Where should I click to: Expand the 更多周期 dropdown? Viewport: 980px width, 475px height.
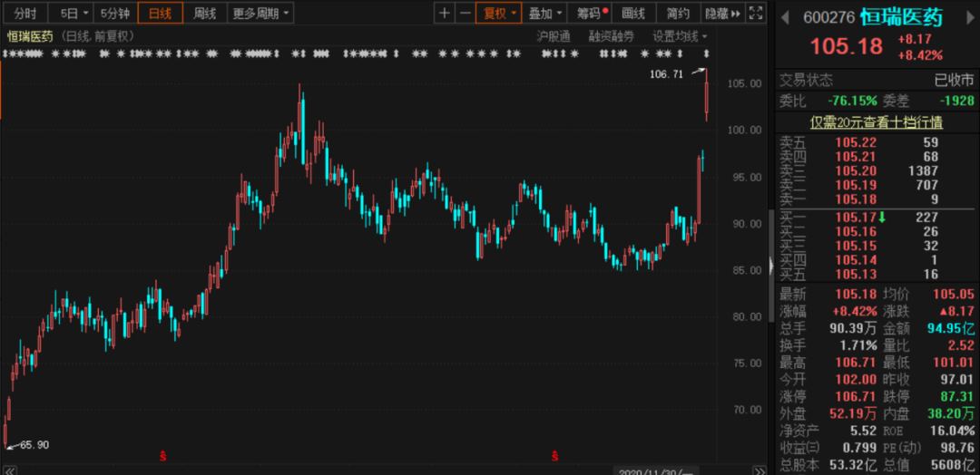pyautogui.click(x=260, y=13)
